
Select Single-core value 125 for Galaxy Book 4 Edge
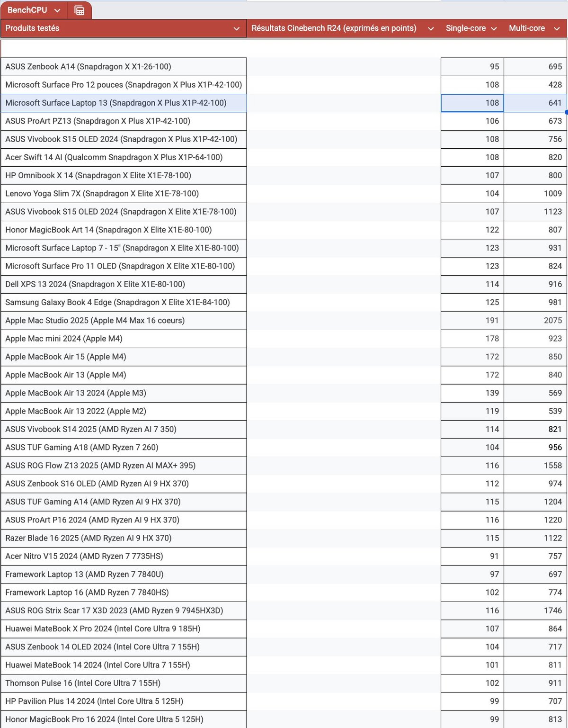(472, 302)
